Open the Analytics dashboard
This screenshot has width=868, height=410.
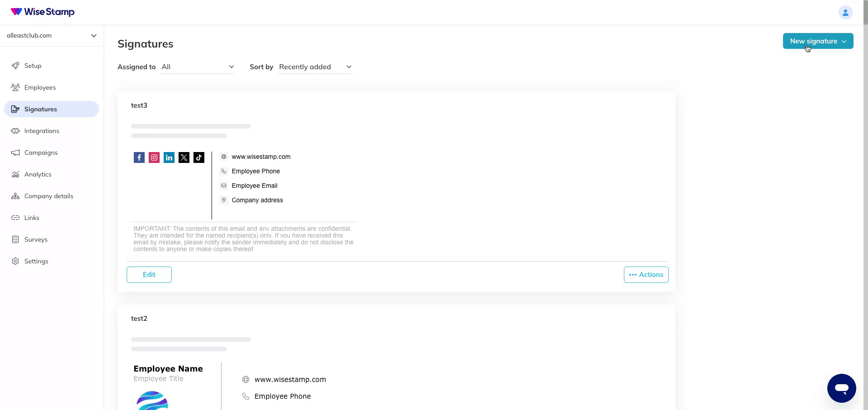point(38,174)
